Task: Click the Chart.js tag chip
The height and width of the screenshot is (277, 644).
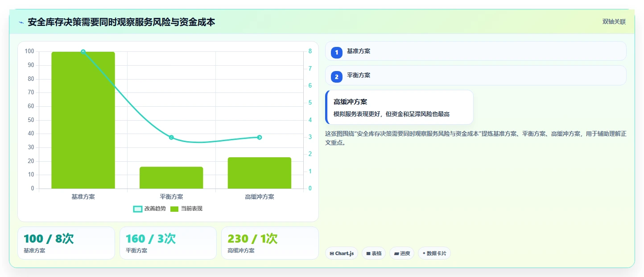Action: coord(342,253)
